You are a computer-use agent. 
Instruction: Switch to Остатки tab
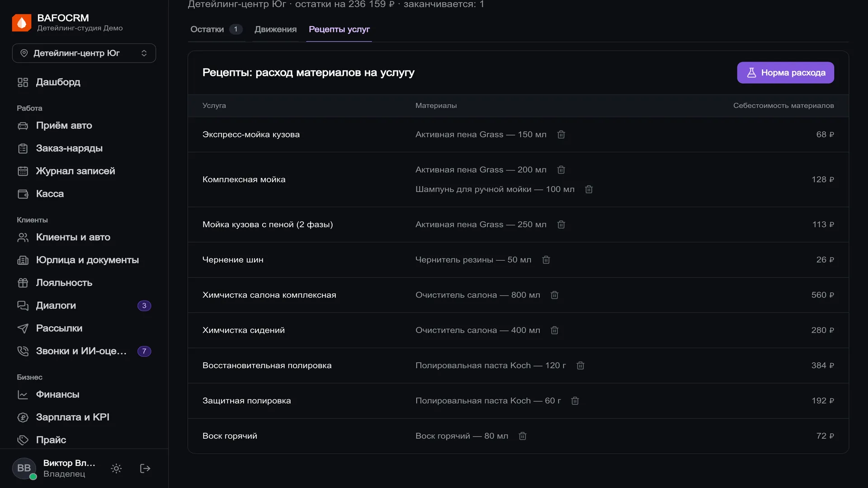(216, 29)
